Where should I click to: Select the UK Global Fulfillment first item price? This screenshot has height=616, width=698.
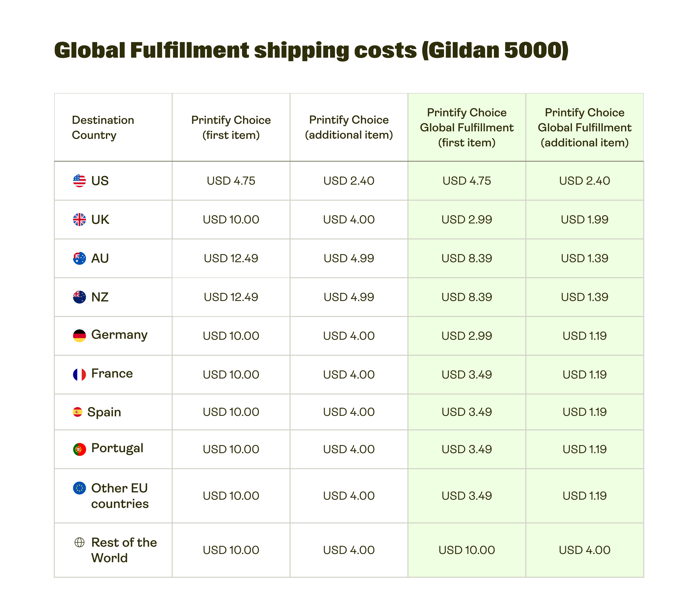coord(467,220)
